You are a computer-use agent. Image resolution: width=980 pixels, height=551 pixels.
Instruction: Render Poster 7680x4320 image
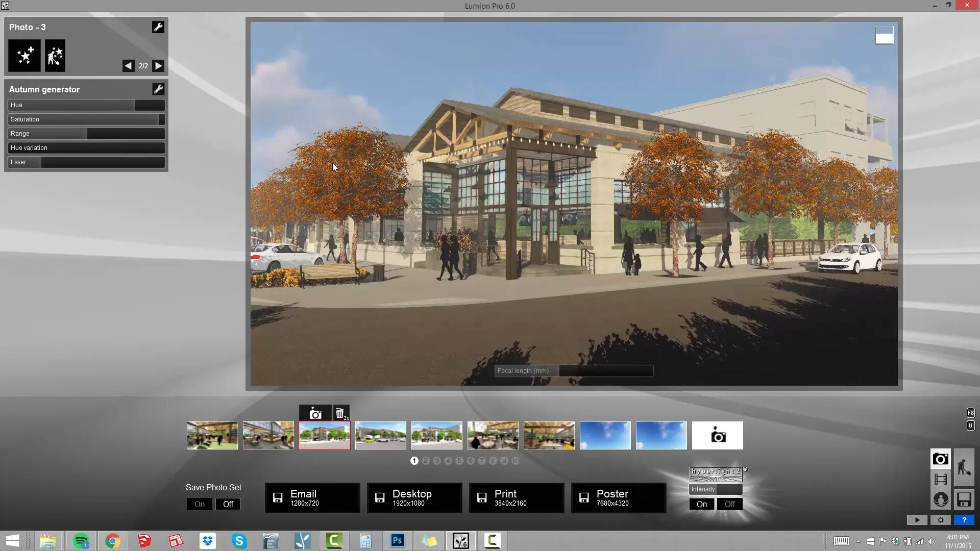coord(618,498)
